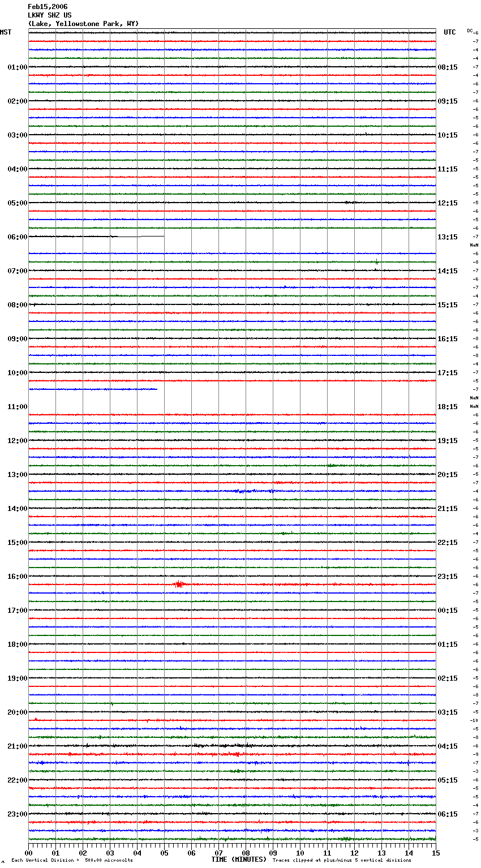
Task: Select the 05:00 MST time label
Action: [x=18, y=203]
